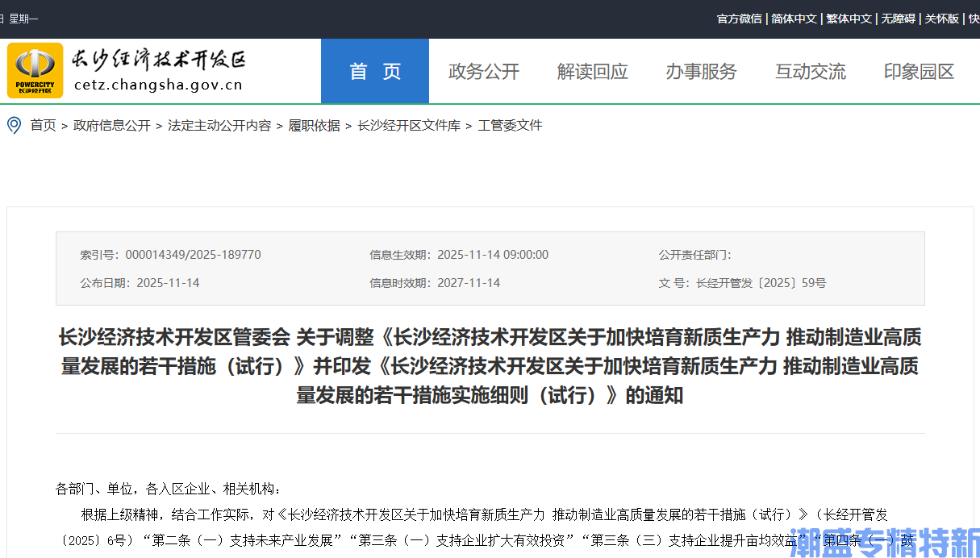The width and height of the screenshot is (980, 558).
Task: Open the 互动交流 navigation menu
Action: pos(810,71)
